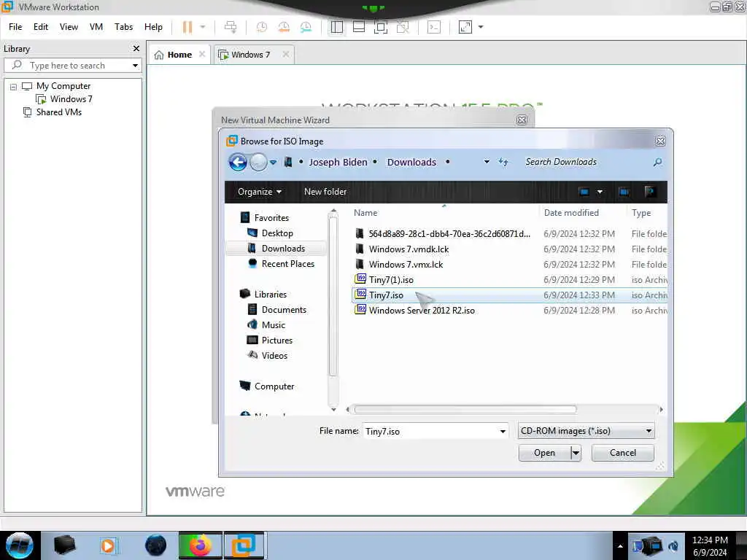Toggle the thumbnail bar view icon
The height and width of the screenshot is (560, 747).
click(x=359, y=27)
